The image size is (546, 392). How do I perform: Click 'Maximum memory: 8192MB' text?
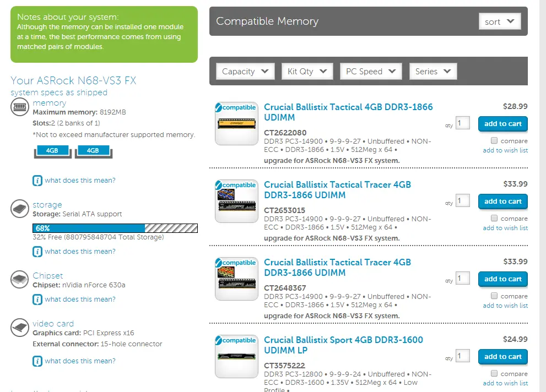pos(79,112)
